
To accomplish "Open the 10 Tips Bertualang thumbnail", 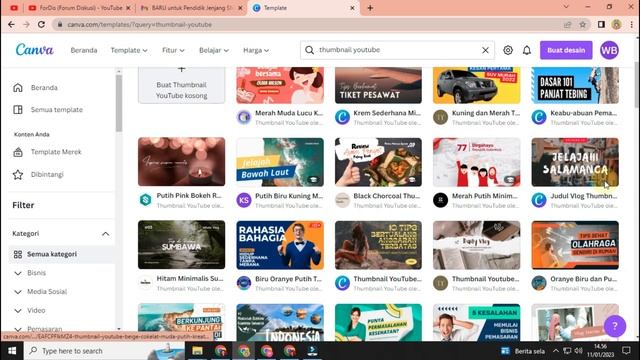I will 378,245.
